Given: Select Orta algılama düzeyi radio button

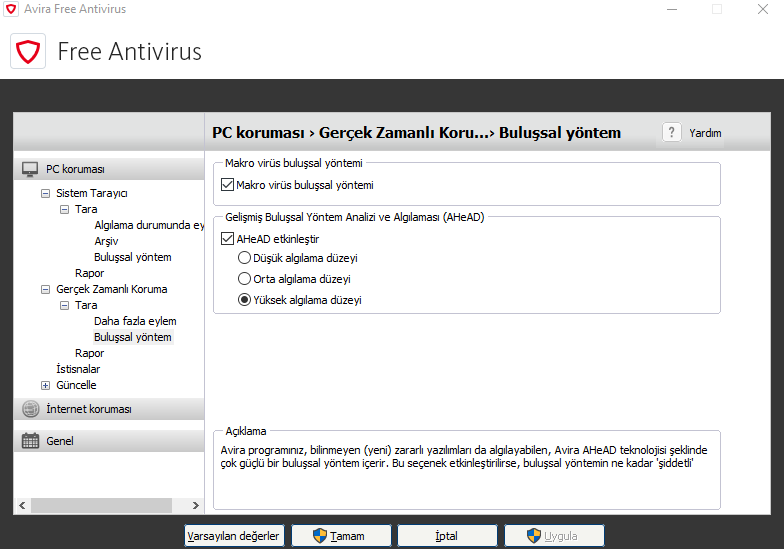Looking at the screenshot, I should pos(244,278).
